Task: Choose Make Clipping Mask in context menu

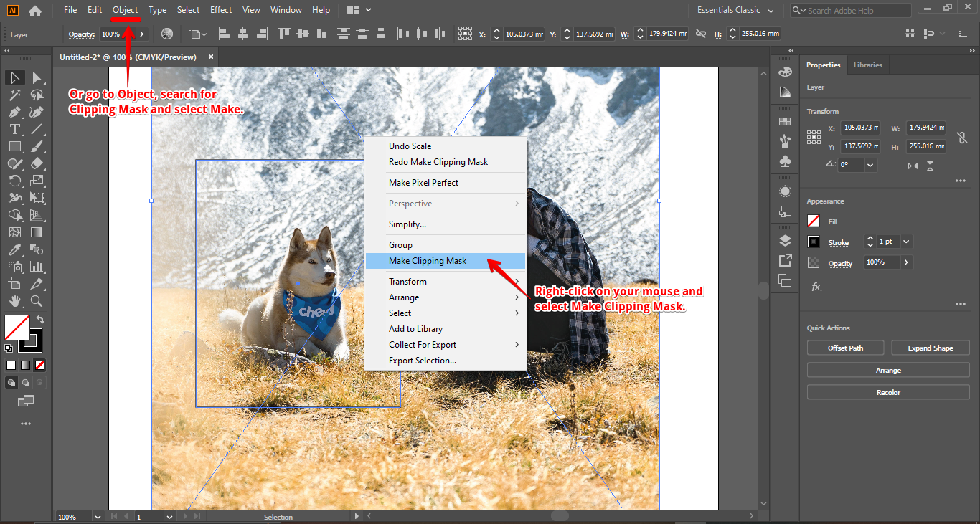Action: pyautogui.click(x=428, y=261)
